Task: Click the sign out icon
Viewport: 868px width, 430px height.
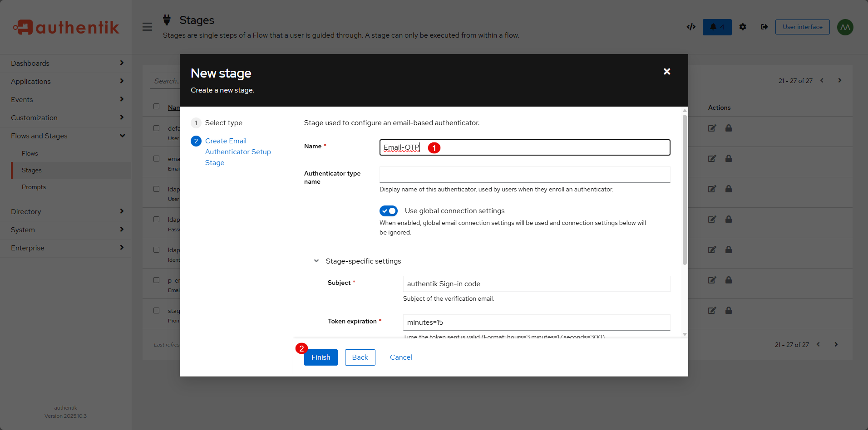Action: pos(764,27)
